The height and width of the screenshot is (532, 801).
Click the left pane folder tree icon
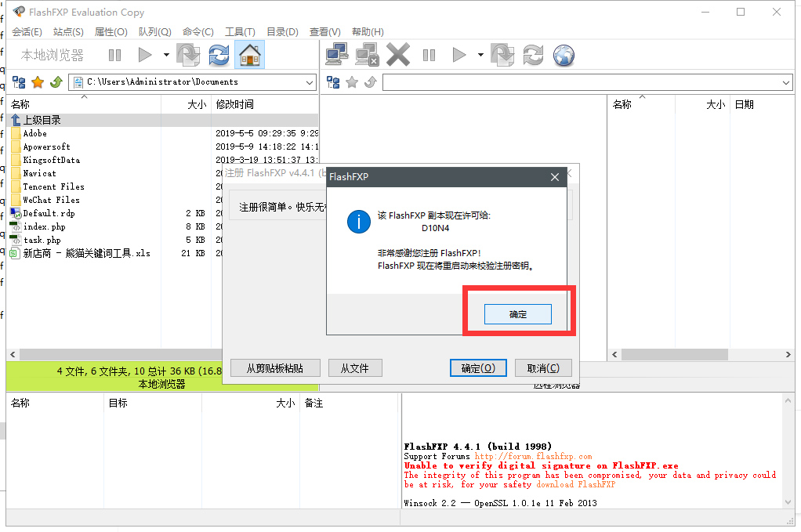click(x=19, y=82)
